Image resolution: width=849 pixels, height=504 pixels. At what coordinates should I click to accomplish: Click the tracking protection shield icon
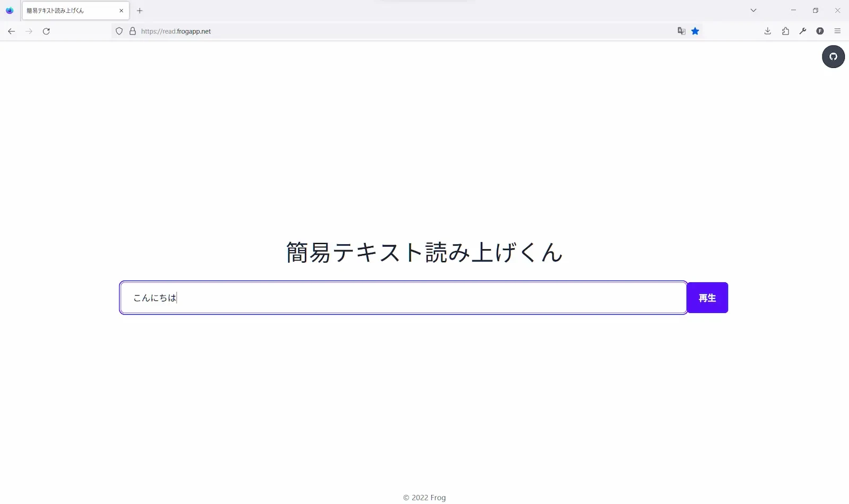point(119,31)
